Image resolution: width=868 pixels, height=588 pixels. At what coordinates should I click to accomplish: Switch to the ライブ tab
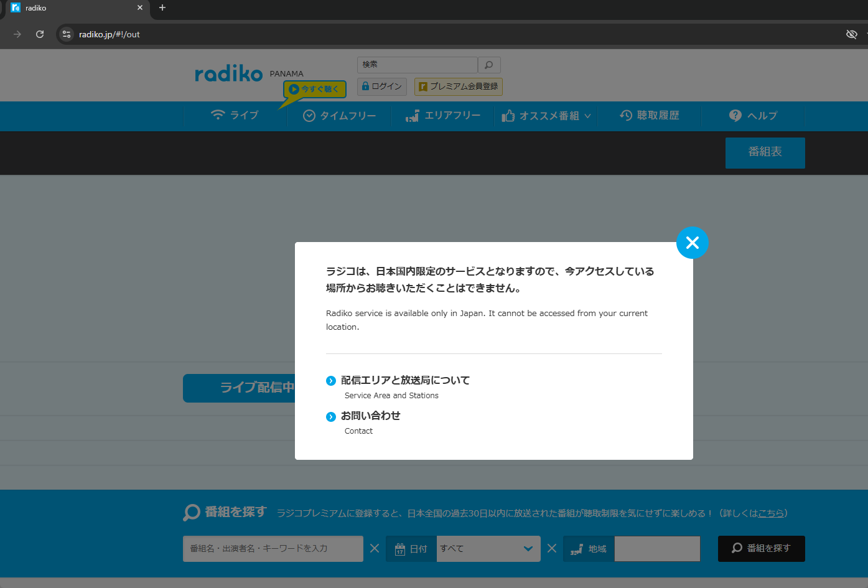(x=235, y=116)
